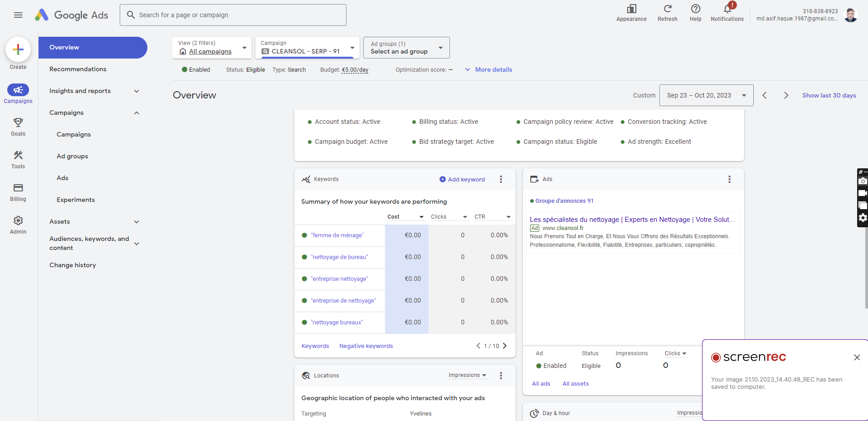Open Keywords card three-dot menu
The height and width of the screenshot is (421, 868).
(x=501, y=179)
